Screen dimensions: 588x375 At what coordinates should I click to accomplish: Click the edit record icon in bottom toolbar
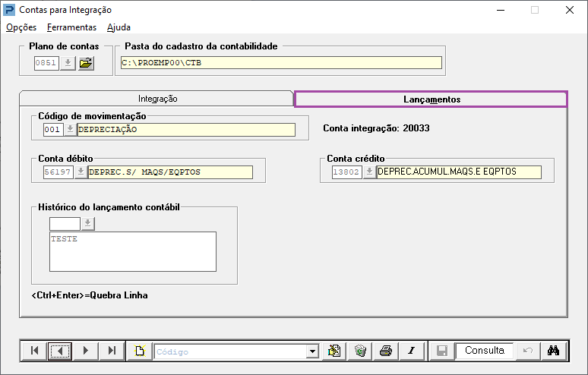(334, 351)
